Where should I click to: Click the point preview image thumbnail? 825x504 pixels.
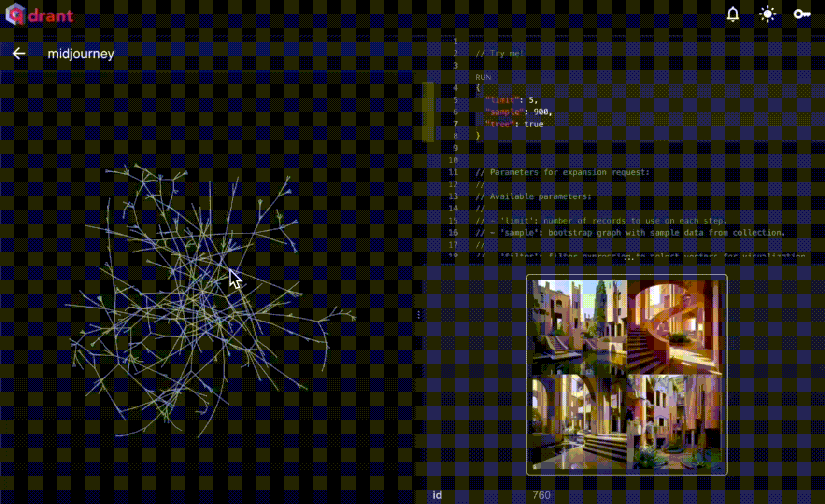627,375
